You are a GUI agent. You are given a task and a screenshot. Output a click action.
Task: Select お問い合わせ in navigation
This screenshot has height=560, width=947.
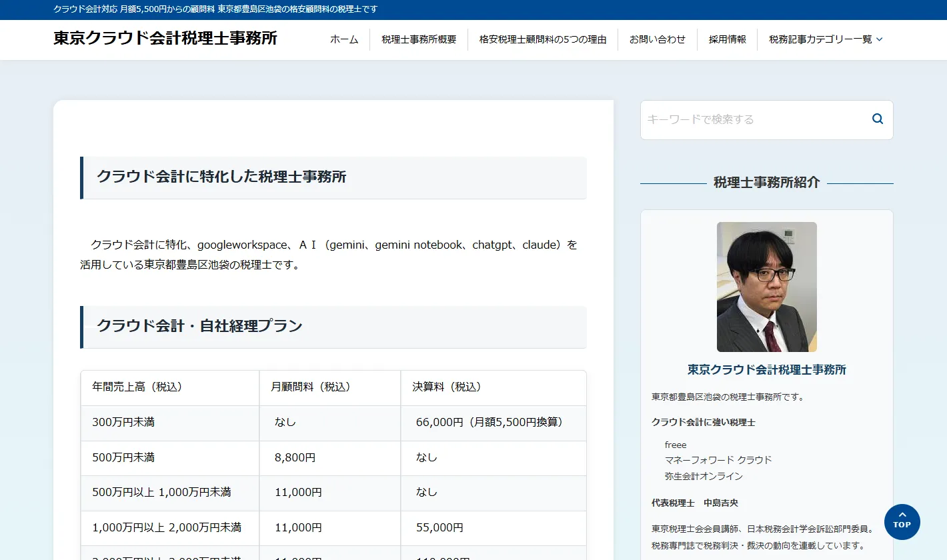click(658, 39)
